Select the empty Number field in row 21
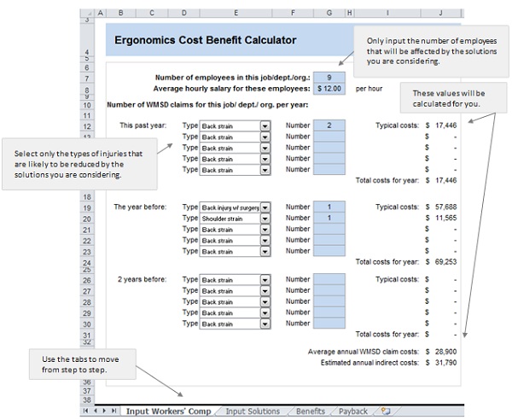The image size is (512, 420). pos(329,229)
